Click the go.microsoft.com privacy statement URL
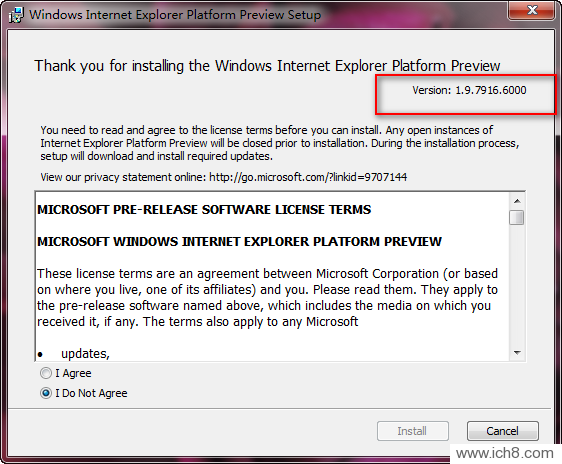 pyautogui.click(x=308, y=177)
